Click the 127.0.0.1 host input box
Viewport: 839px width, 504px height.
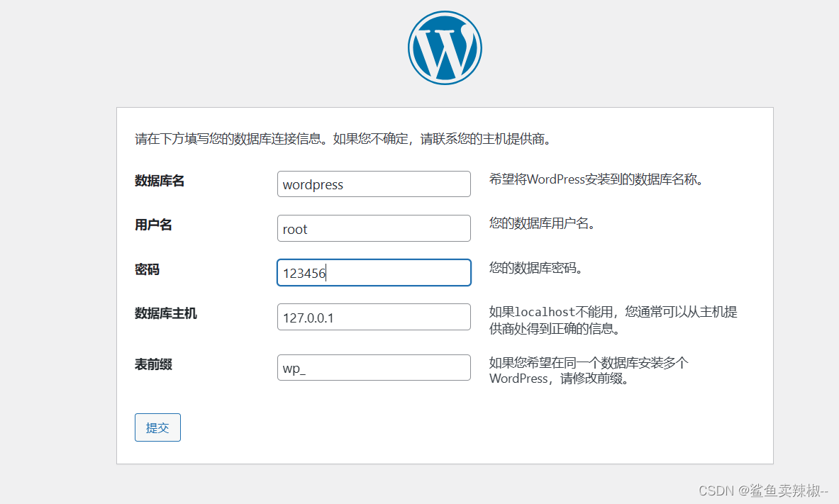click(x=374, y=317)
